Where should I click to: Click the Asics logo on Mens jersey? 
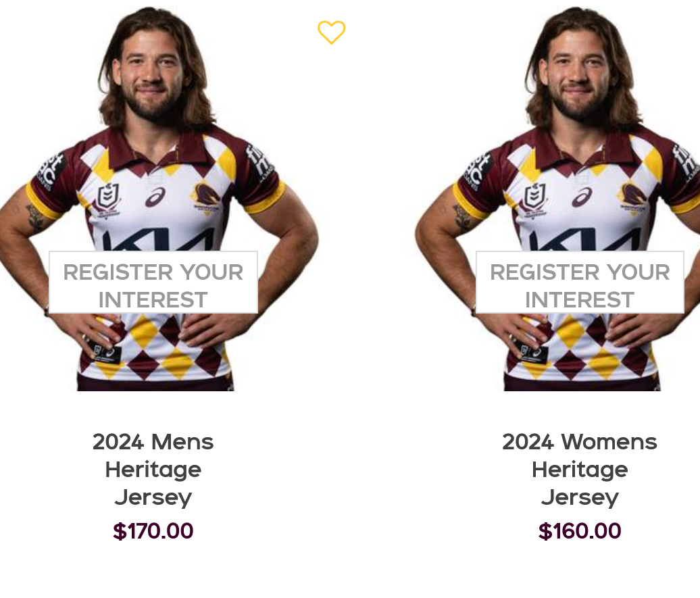(155, 197)
